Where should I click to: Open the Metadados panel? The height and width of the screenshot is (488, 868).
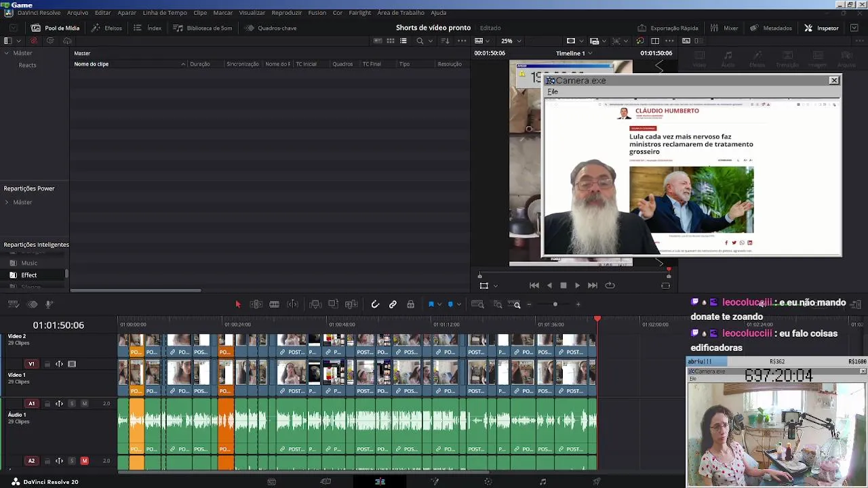coord(771,28)
